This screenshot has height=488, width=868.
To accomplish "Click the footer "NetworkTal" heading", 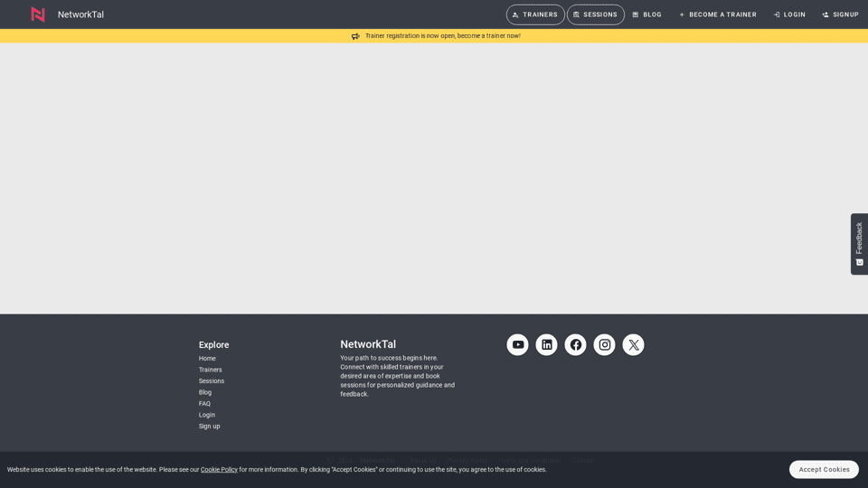I will [368, 344].
